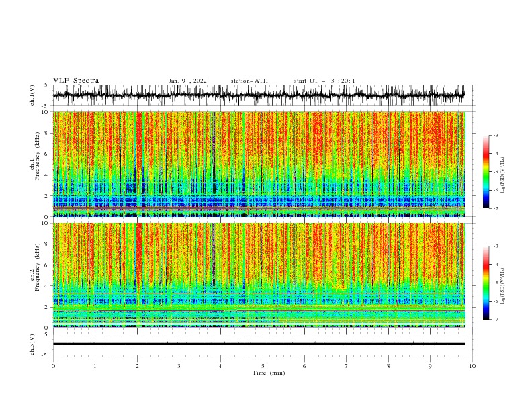Click the ch.2 spectrogram panel
Image resolution: width=532 pixels, height=411 pixels.
pos(259,275)
